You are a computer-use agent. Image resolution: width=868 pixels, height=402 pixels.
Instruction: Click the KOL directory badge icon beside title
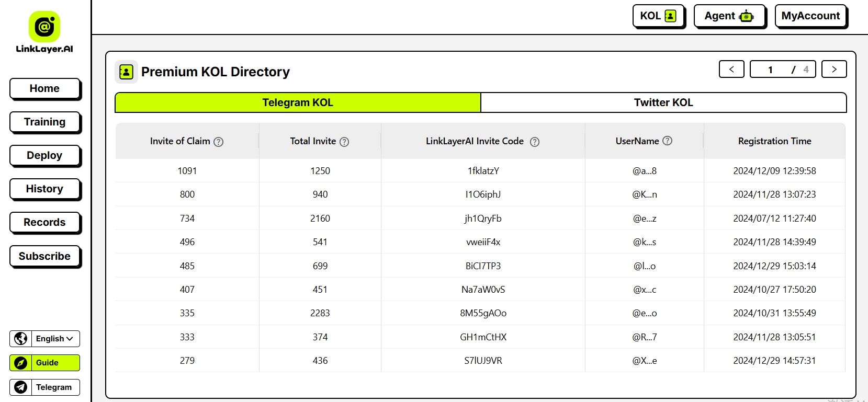pyautogui.click(x=126, y=72)
